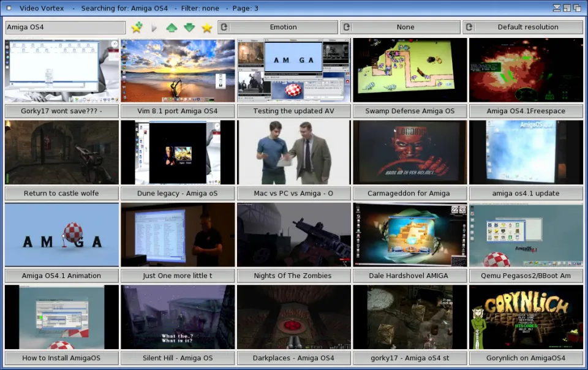Click the window depth gadget in title bar
The image size is (588, 370).
pyautogui.click(x=577, y=8)
